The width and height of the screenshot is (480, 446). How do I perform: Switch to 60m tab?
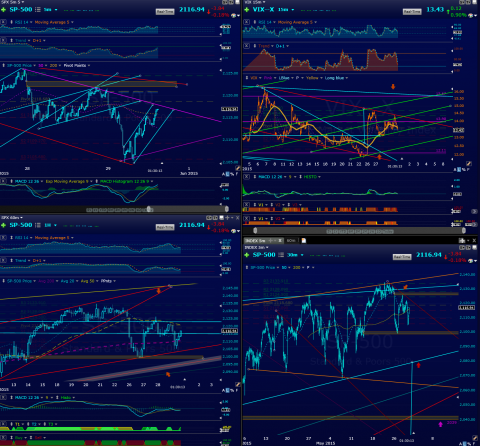tap(291, 240)
